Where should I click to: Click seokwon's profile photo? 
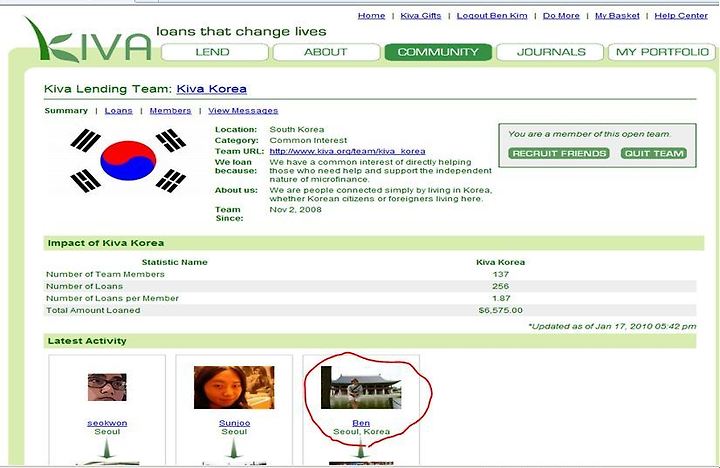click(x=107, y=387)
